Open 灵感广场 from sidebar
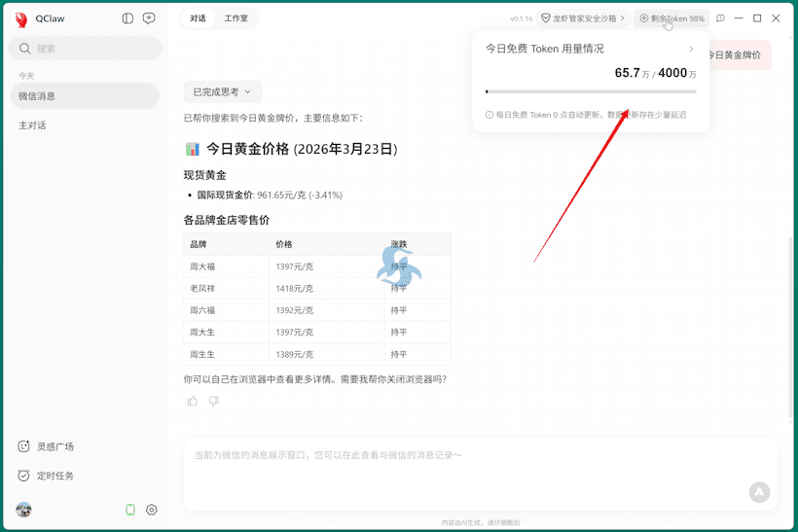798x532 pixels. [46, 446]
